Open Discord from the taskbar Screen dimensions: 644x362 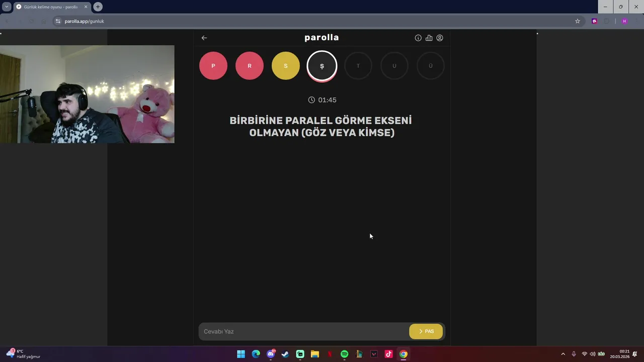pyautogui.click(x=271, y=354)
